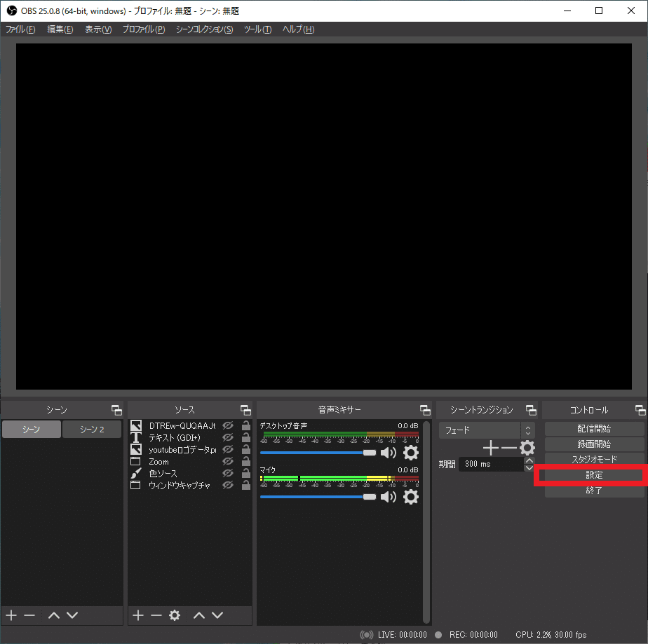The image size is (648, 644).
Task: Enable スタジオモード button
Action: pos(594,460)
